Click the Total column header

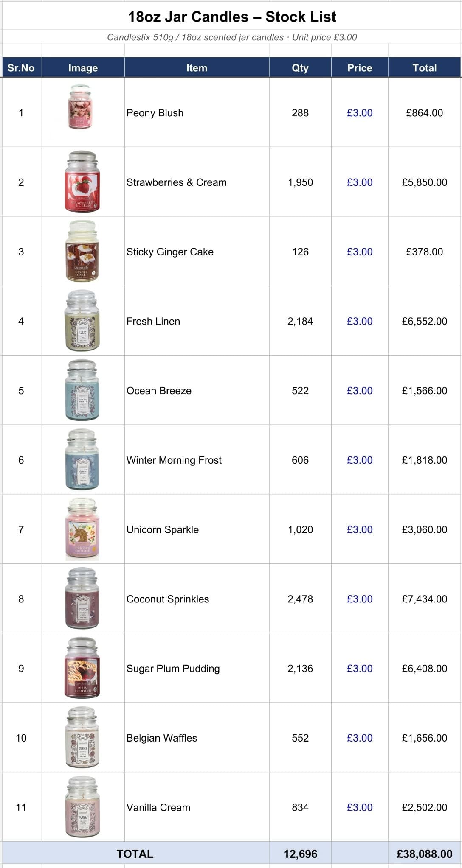(425, 68)
